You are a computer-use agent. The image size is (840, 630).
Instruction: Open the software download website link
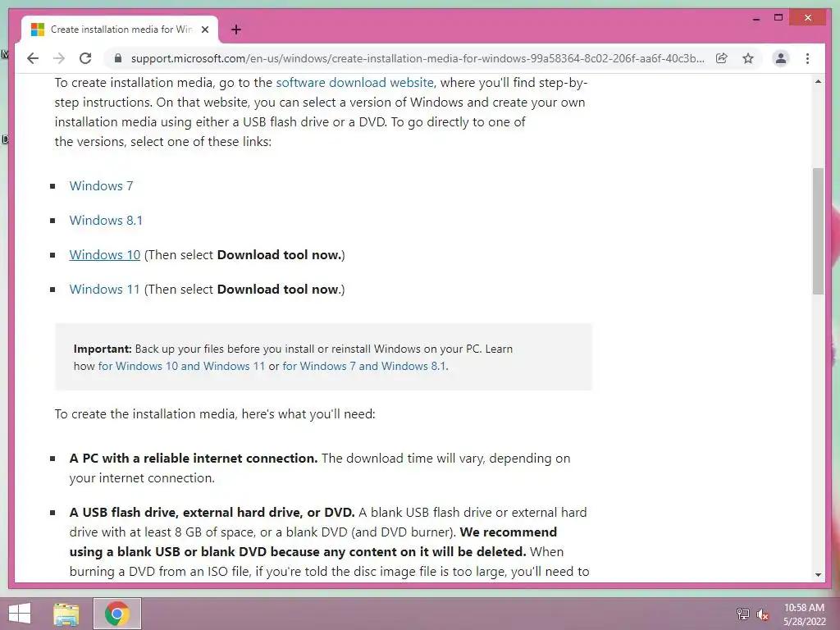coord(354,83)
